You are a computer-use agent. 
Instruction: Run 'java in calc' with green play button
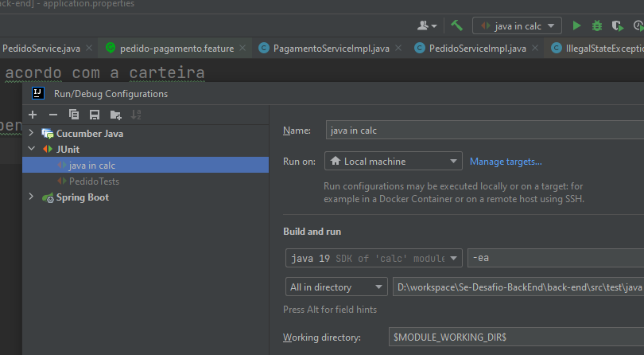pyautogui.click(x=576, y=26)
